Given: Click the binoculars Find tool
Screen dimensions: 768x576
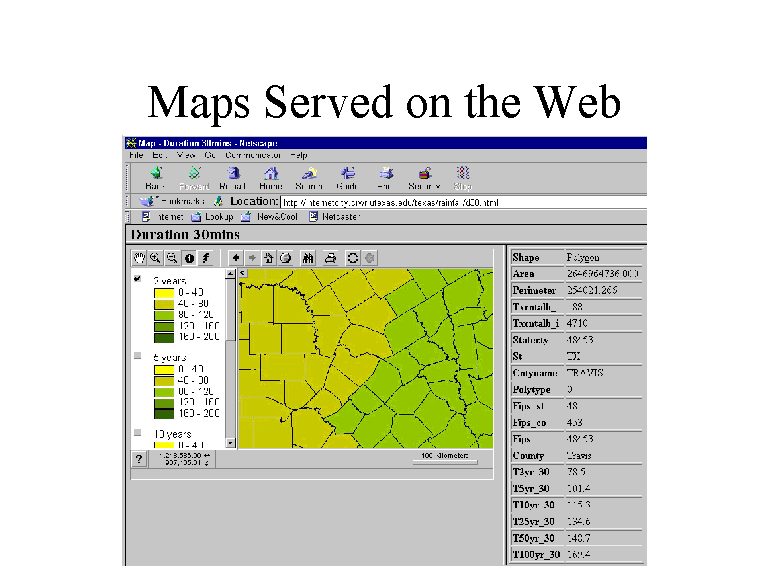Looking at the screenshot, I should (308, 257).
